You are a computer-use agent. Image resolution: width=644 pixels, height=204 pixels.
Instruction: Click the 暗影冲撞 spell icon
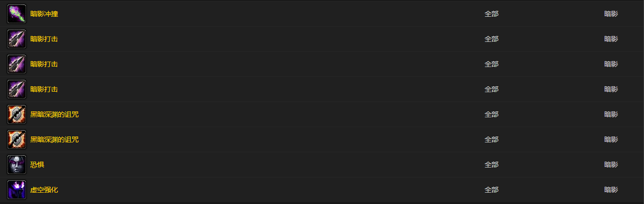(17, 14)
